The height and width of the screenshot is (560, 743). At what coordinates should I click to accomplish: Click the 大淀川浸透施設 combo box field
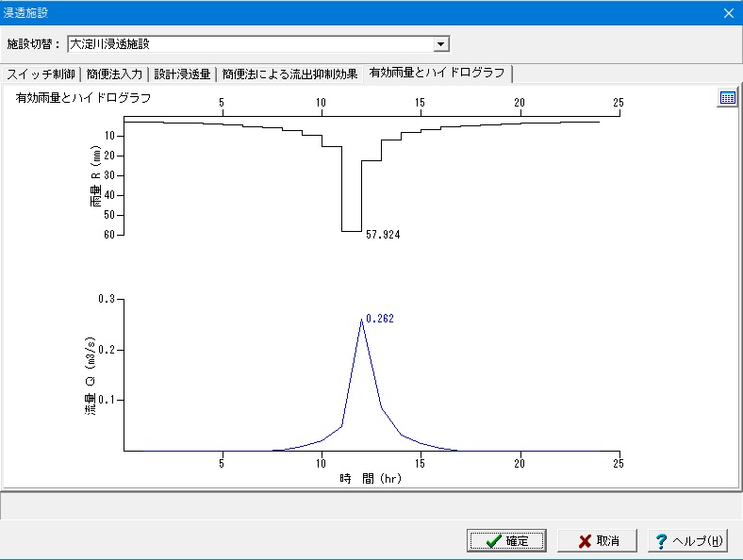(x=258, y=44)
